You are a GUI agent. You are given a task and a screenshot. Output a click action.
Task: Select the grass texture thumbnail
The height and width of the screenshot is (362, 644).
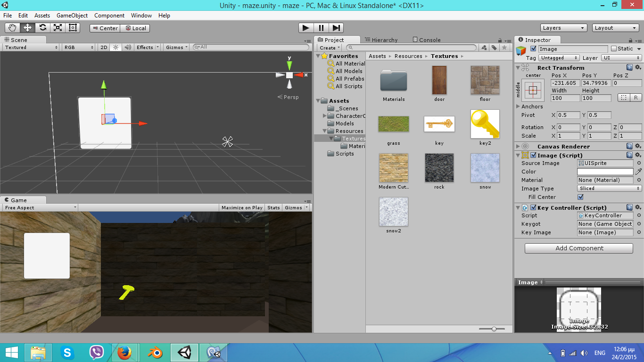(394, 124)
